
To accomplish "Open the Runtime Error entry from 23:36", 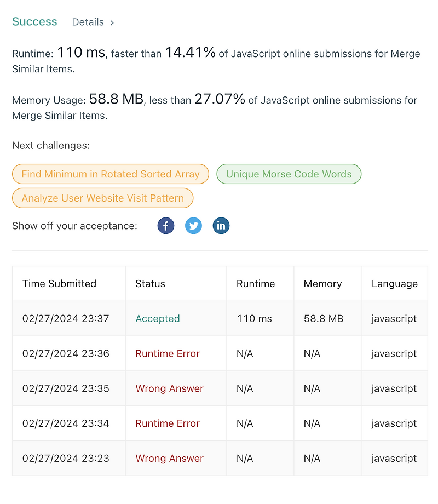I will (x=168, y=353).
